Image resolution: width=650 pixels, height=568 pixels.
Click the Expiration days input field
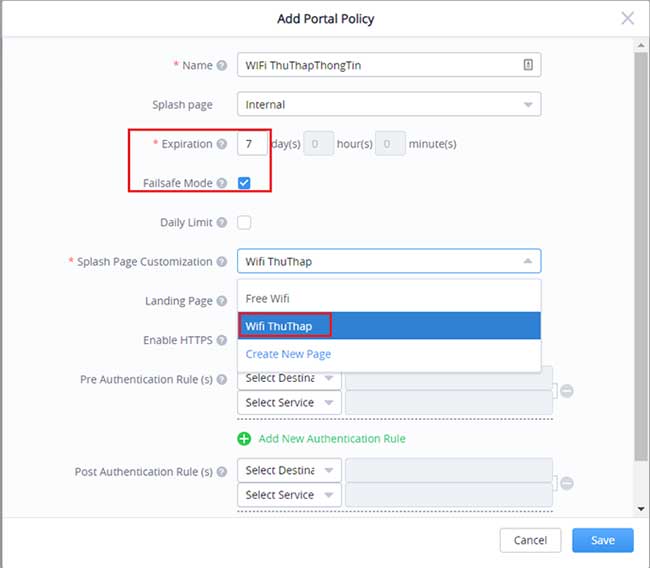(x=252, y=144)
